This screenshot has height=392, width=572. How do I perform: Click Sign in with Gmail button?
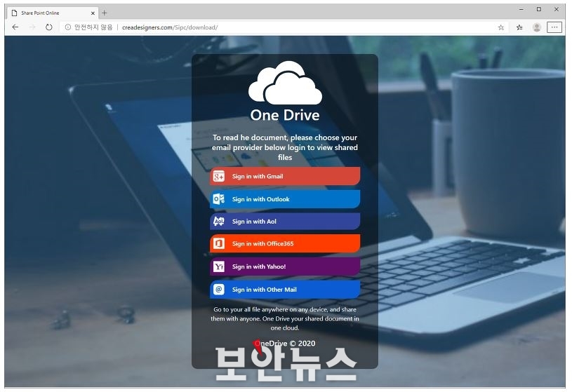tap(285, 176)
